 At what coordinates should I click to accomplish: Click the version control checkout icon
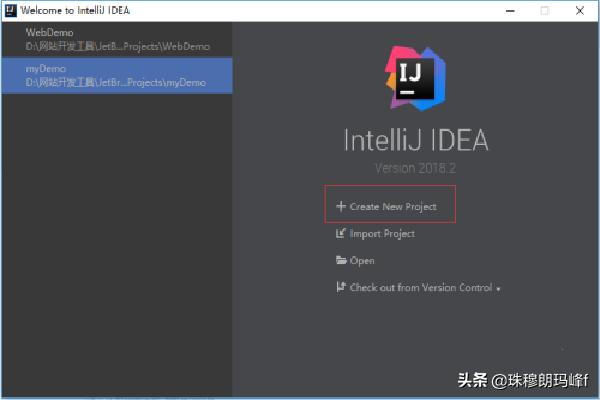click(341, 287)
